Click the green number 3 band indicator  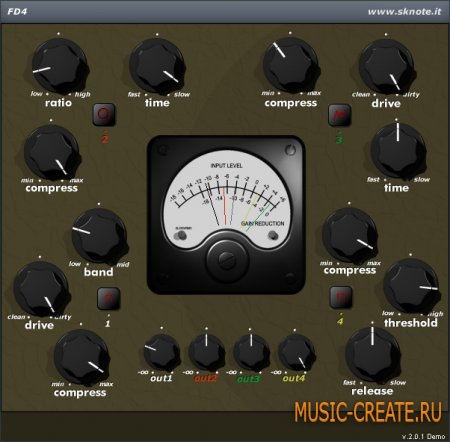click(339, 139)
